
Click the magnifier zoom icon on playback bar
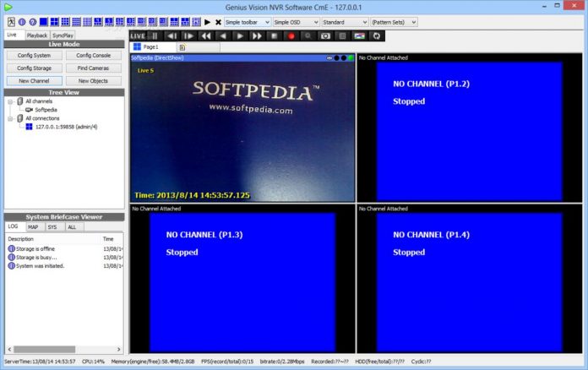coord(308,36)
